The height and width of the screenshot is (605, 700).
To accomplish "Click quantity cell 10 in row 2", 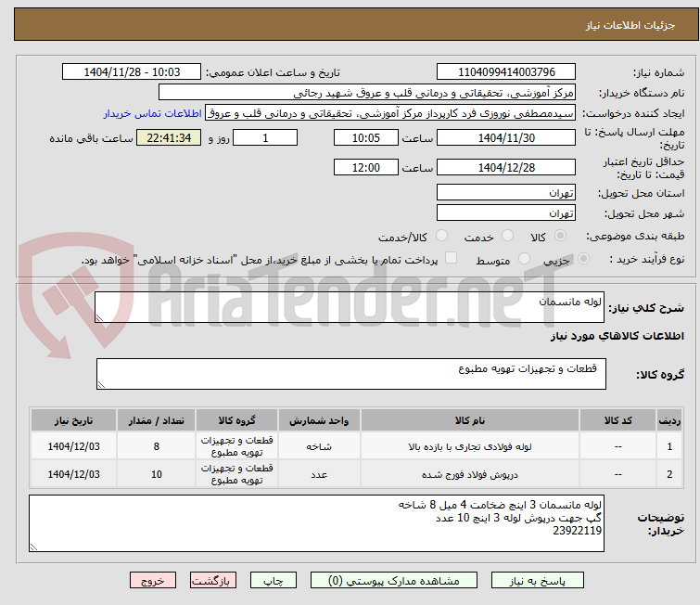I will point(157,474).
